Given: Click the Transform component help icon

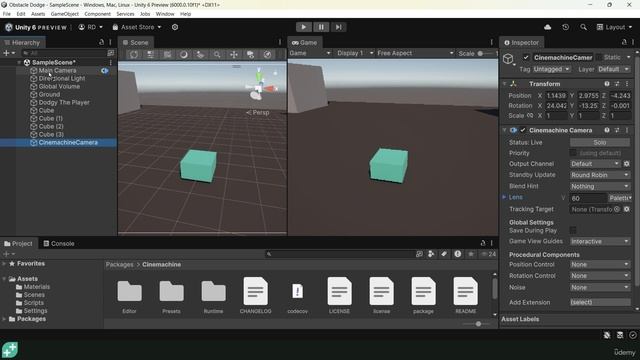Looking at the screenshot, I should 607,84.
